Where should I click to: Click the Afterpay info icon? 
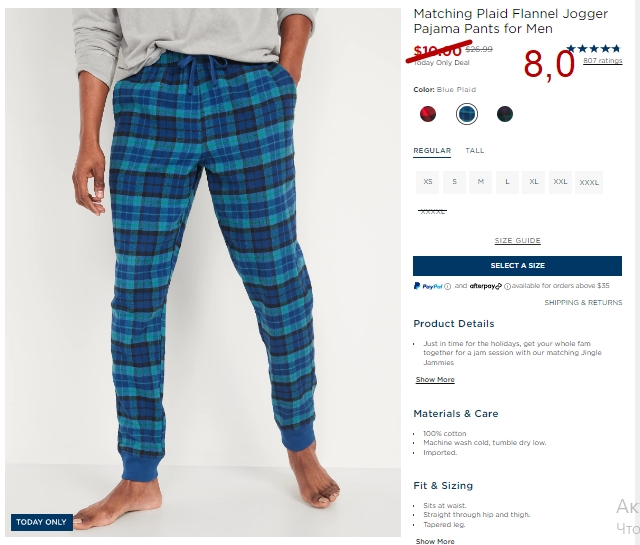(507, 287)
